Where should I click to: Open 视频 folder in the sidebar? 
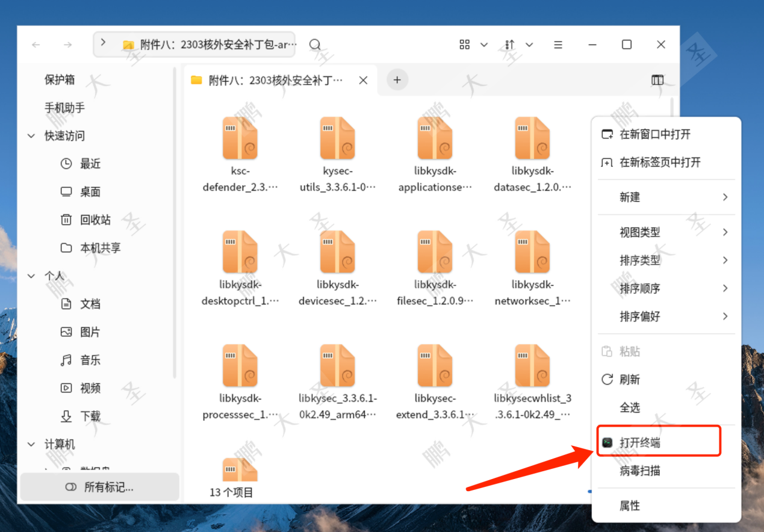(80, 388)
